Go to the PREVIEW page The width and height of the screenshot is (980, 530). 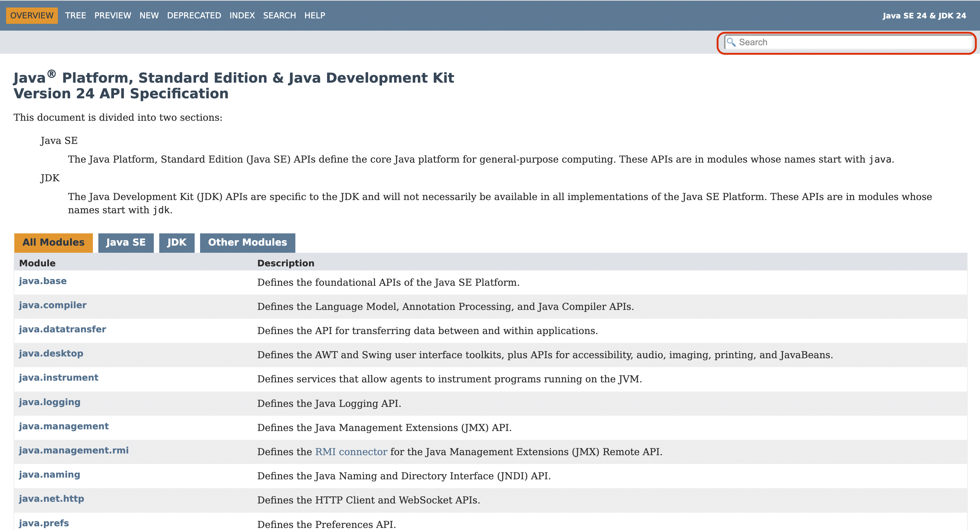[x=113, y=16]
